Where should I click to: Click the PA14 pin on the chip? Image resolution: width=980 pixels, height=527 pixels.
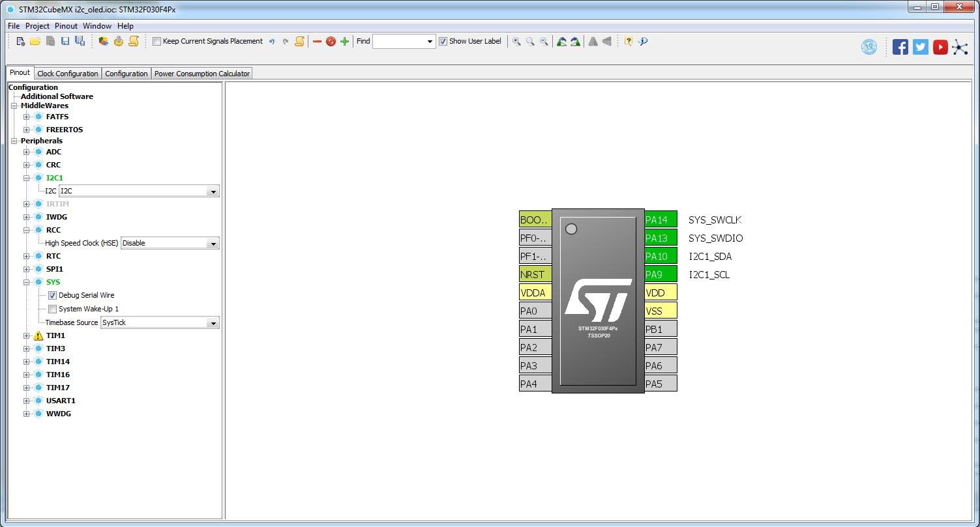click(661, 220)
